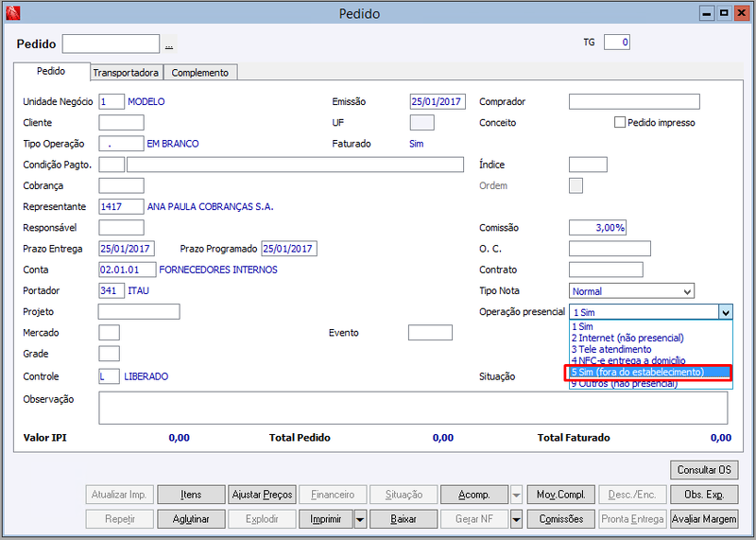Click the Prazo Entrega date field
Viewport: 756px width, 540px height.
pos(127,249)
